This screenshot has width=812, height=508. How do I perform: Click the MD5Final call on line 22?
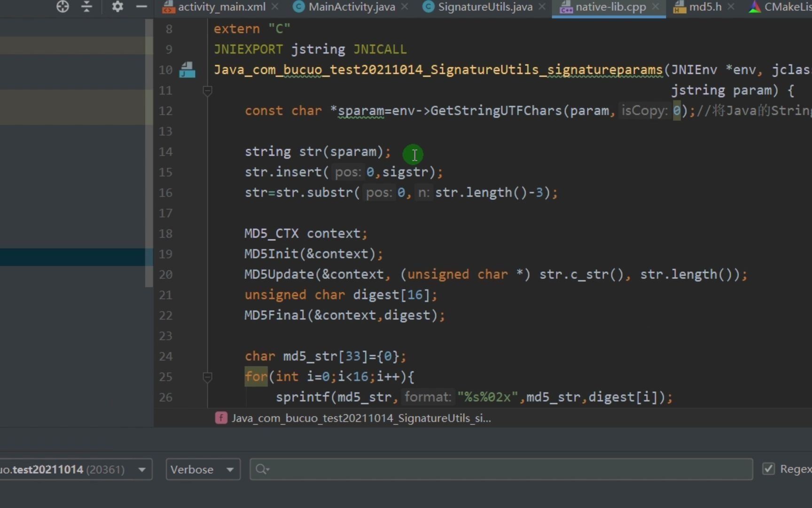[275, 315]
